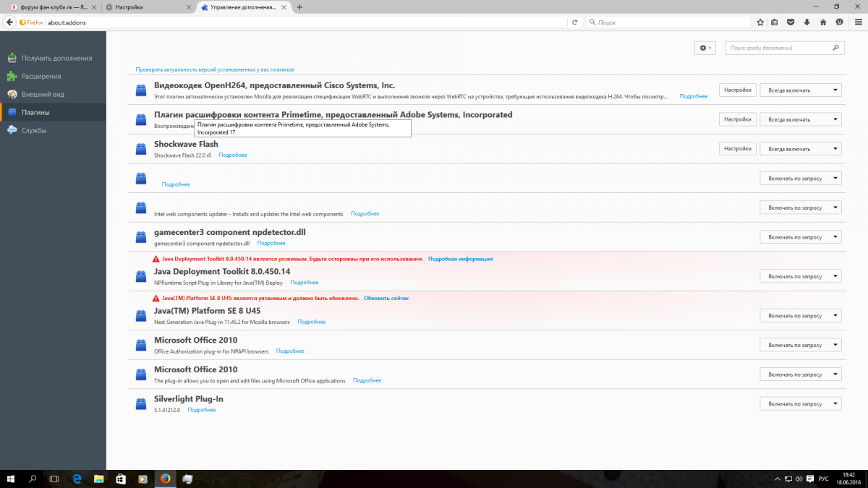Screen dimensions: 868x488
Task: Click the Firefox 'Поиск' search bar
Action: pyautogui.click(x=670, y=22)
